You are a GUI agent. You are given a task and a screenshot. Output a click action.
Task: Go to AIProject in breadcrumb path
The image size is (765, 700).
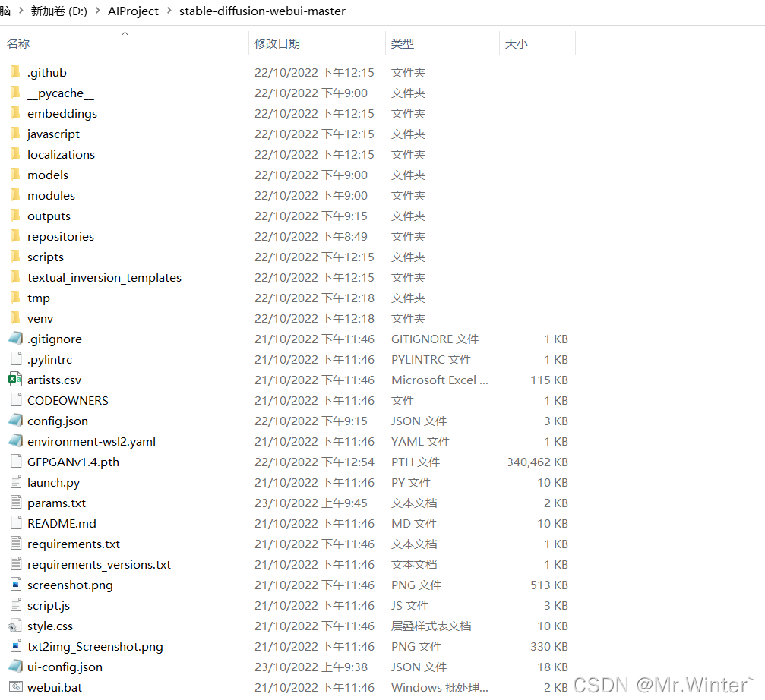pyautogui.click(x=133, y=11)
